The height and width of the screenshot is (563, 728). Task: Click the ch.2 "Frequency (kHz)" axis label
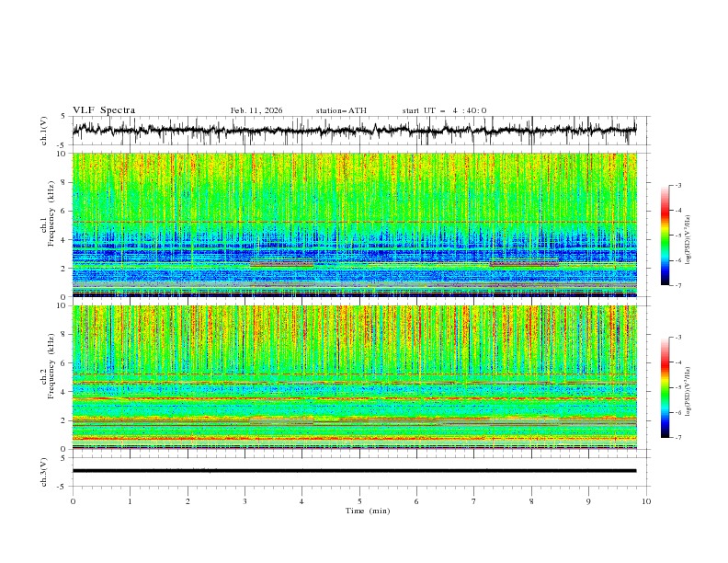click(51, 365)
